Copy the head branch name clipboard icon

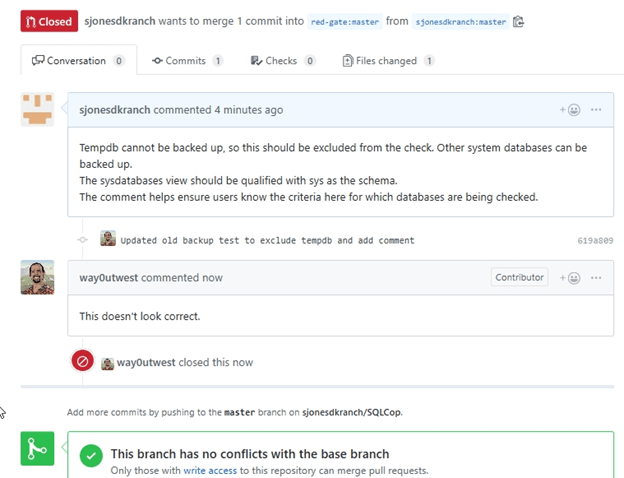(x=518, y=21)
